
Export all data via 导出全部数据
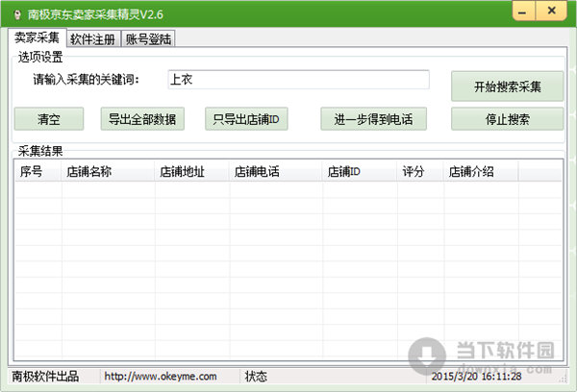point(142,119)
